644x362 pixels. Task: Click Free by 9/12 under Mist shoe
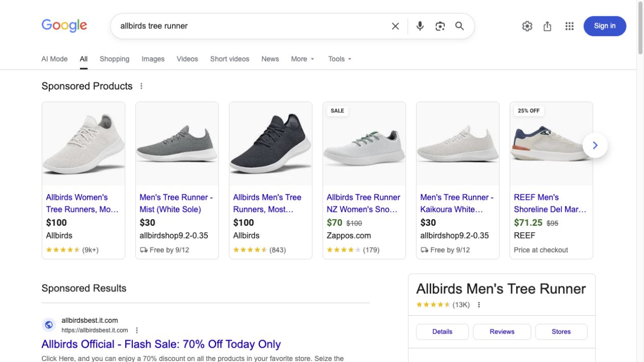tap(164, 250)
